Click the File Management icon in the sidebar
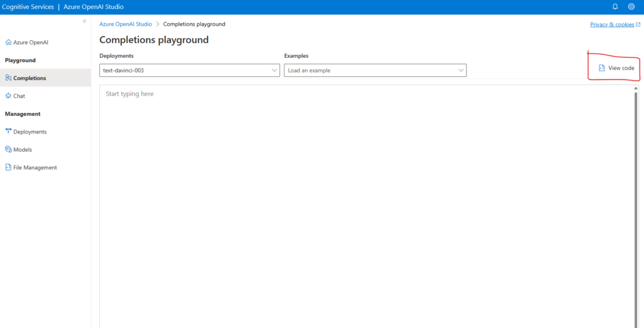 (x=8, y=167)
